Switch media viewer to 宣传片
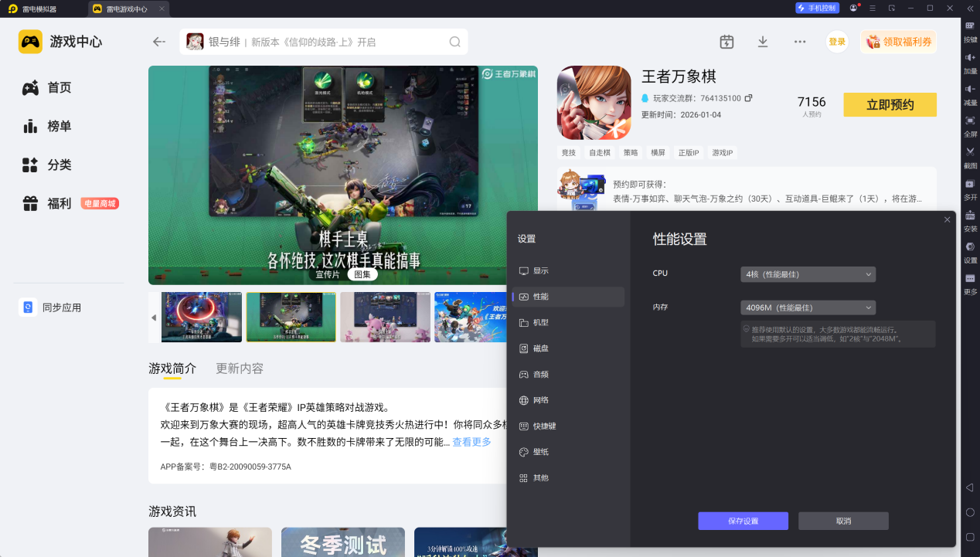The width and height of the screenshot is (980, 557). coord(327,274)
